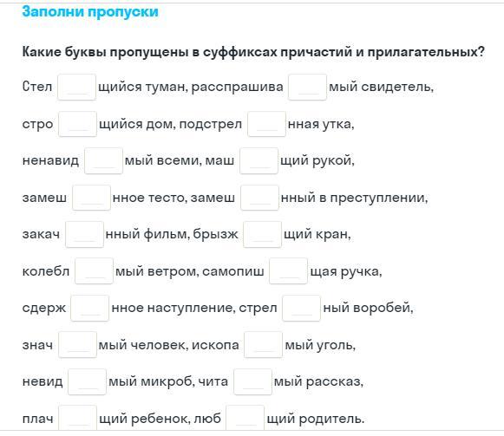The width and height of the screenshot is (504, 436).
Task: Click the blank after 'закач' before 'нный фильм'
Action: [84, 234]
